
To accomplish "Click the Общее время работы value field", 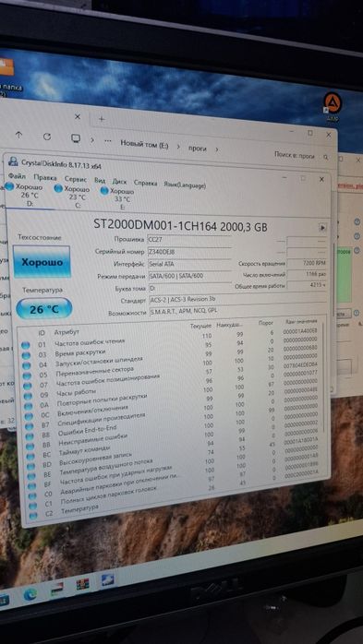I will point(306,284).
